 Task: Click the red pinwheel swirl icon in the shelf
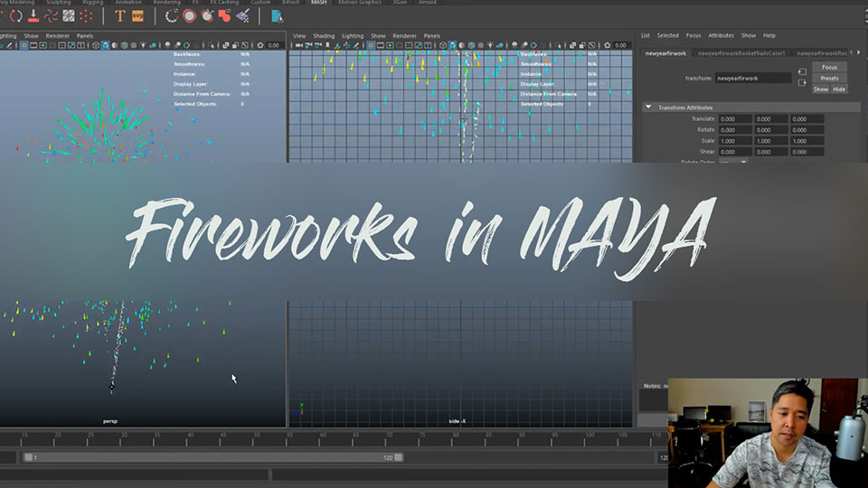click(51, 16)
